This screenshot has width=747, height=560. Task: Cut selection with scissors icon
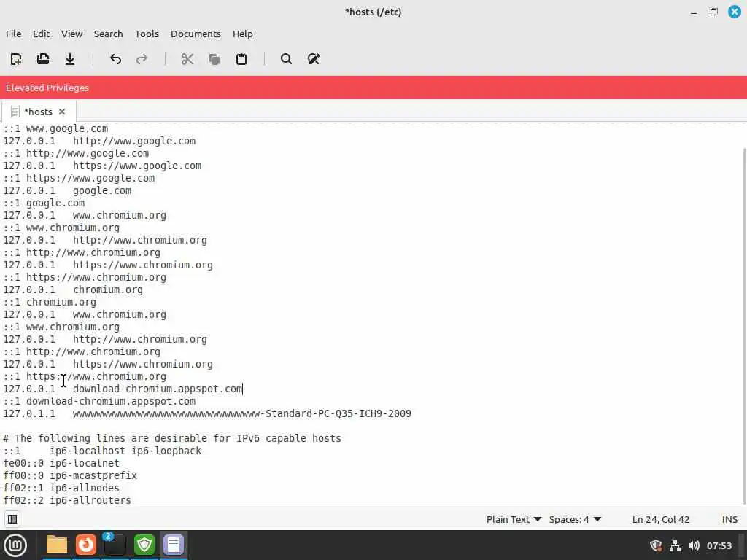(x=187, y=59)
